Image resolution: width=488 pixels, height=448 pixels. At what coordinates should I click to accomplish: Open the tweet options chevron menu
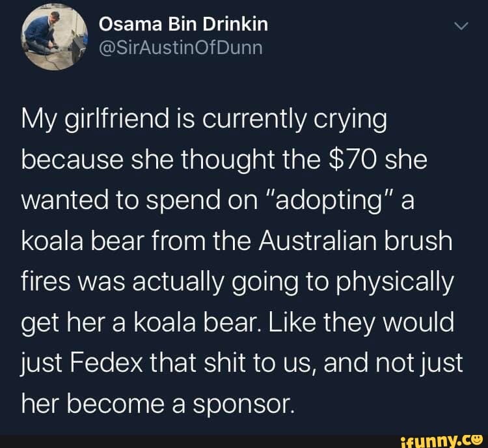point(461,26)
